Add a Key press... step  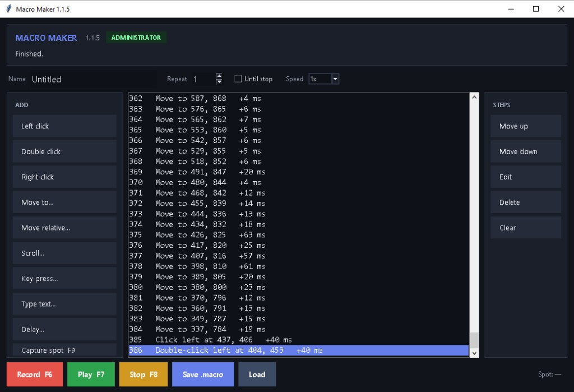click(64, 278)
